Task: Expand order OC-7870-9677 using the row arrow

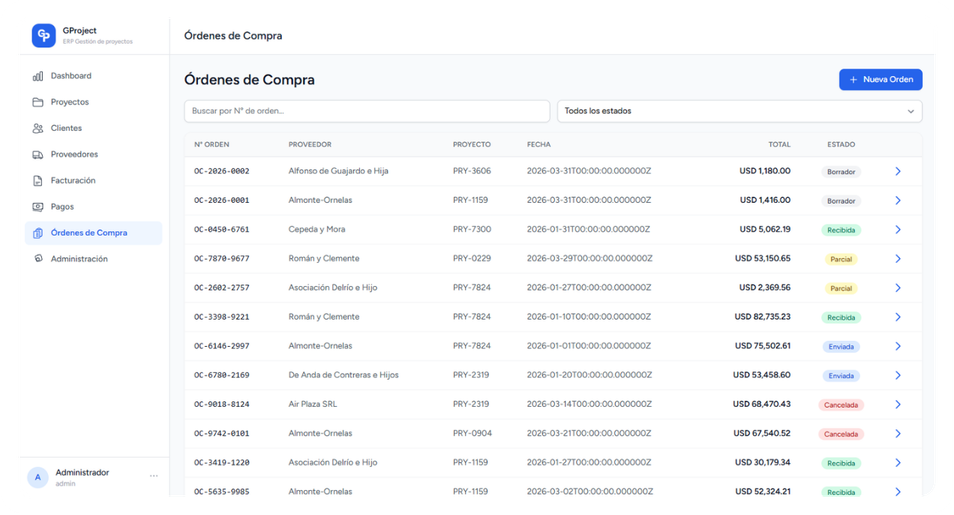Action: (x=897, y=259)
